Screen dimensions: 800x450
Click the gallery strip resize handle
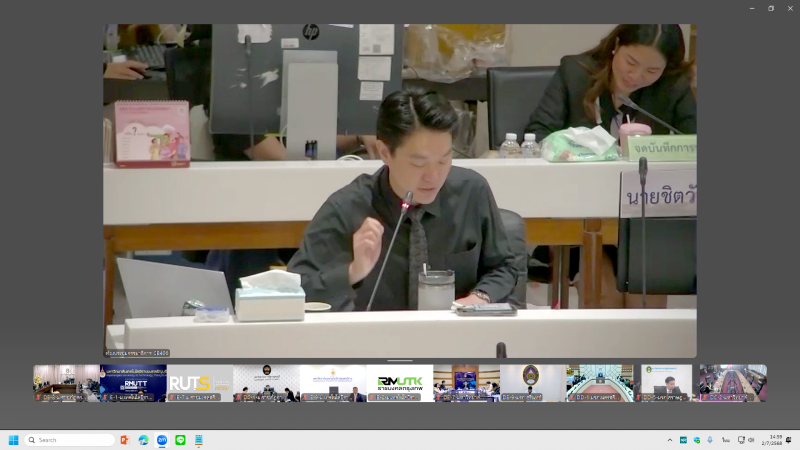pos(400,361)
